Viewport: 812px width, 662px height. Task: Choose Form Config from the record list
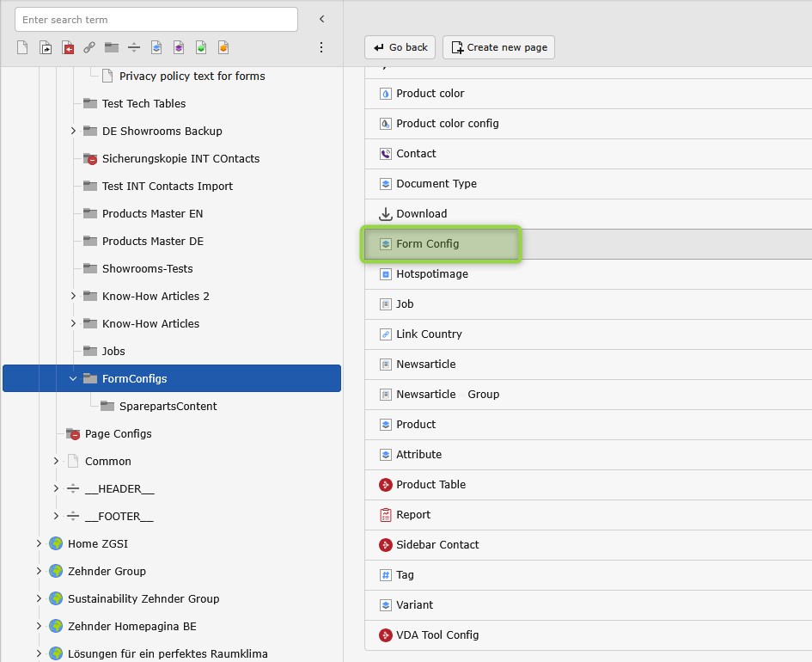(427, 244)
